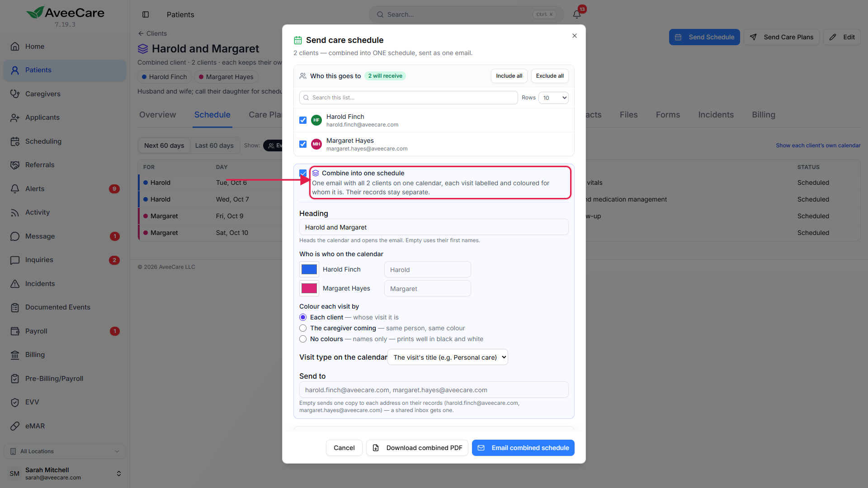Click Exclude all recipients button
The image size is (868, 488).
(550, 76)
